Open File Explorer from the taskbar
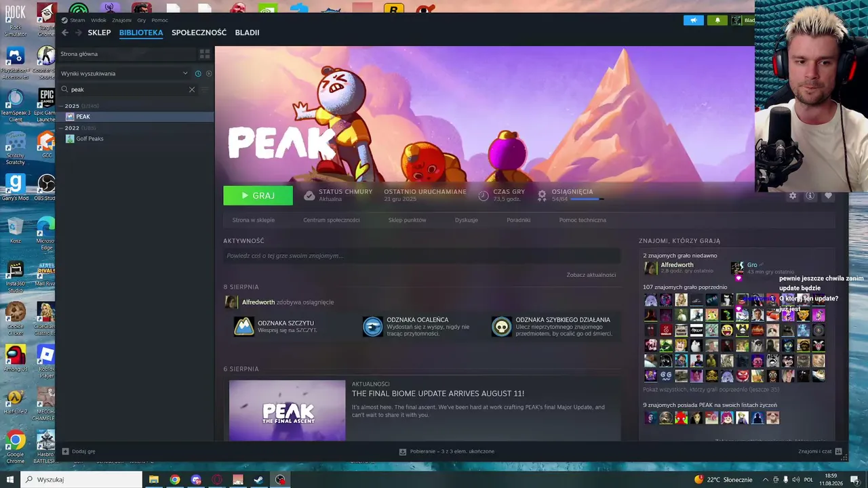 [154, 479]
